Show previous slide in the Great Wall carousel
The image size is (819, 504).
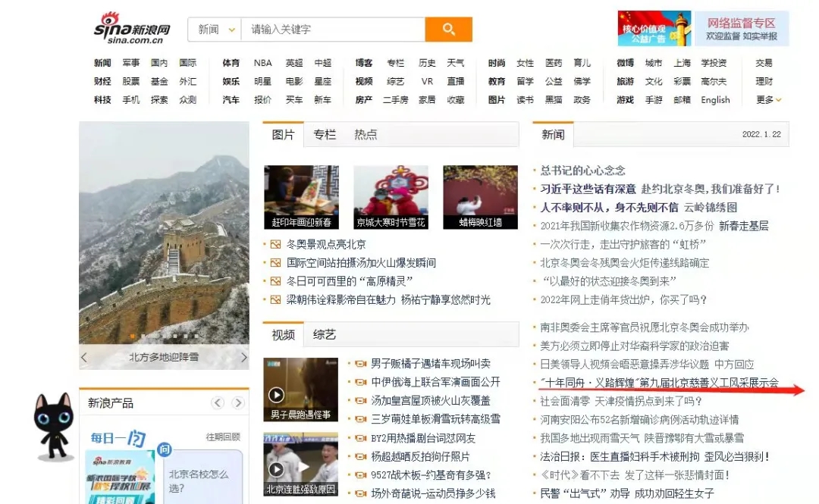coord(84,358)
